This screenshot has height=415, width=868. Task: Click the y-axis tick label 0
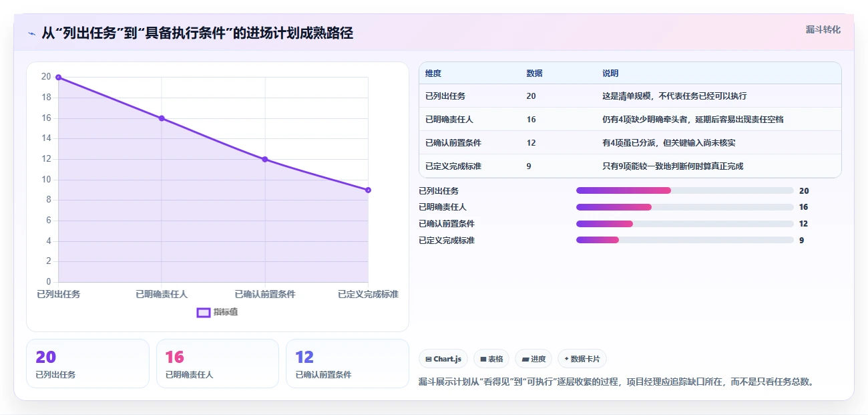[49, 282]
